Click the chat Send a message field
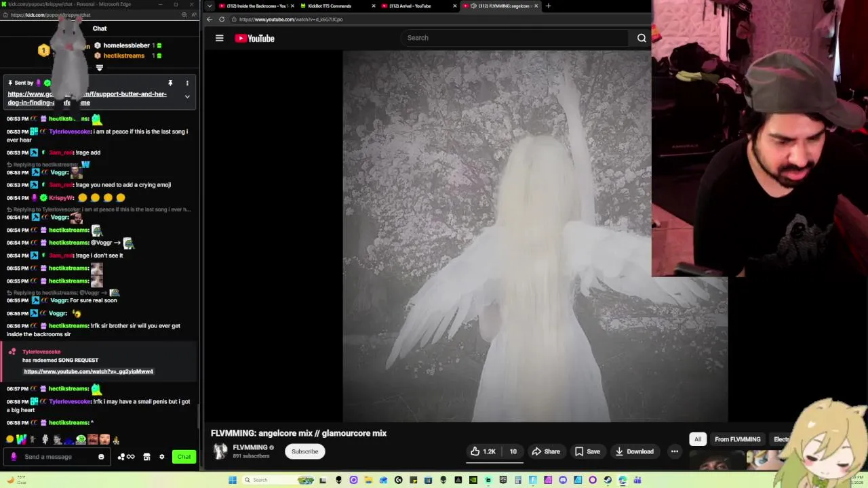The width and height of the screenshot is (868, 488). [58, 457]
